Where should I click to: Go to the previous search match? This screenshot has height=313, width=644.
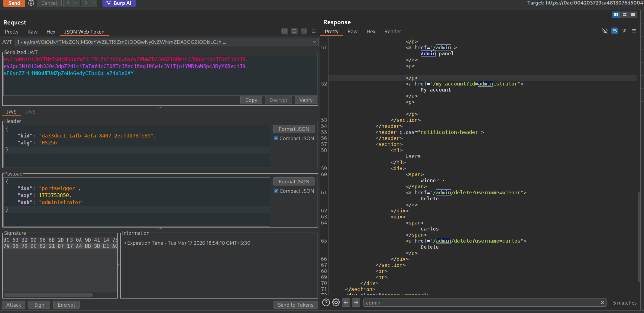point(346,302)
